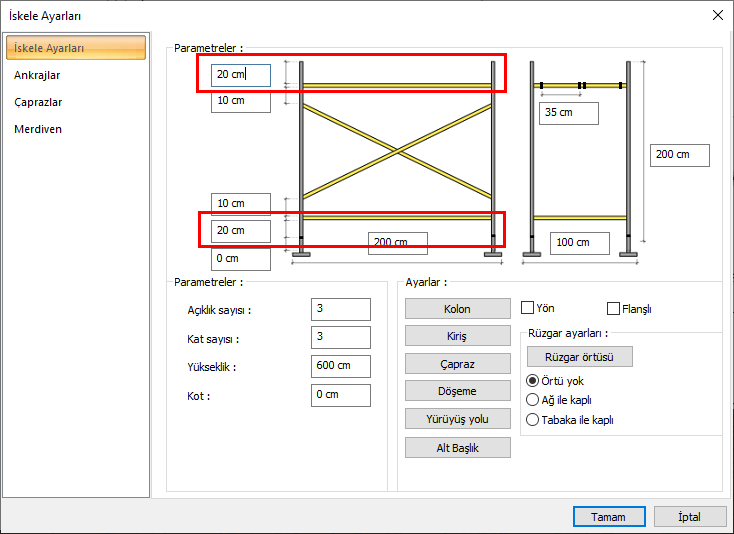This screenshot has height=534, width=734.
Task: Confirm with the Tamam button
Action: 609,517
